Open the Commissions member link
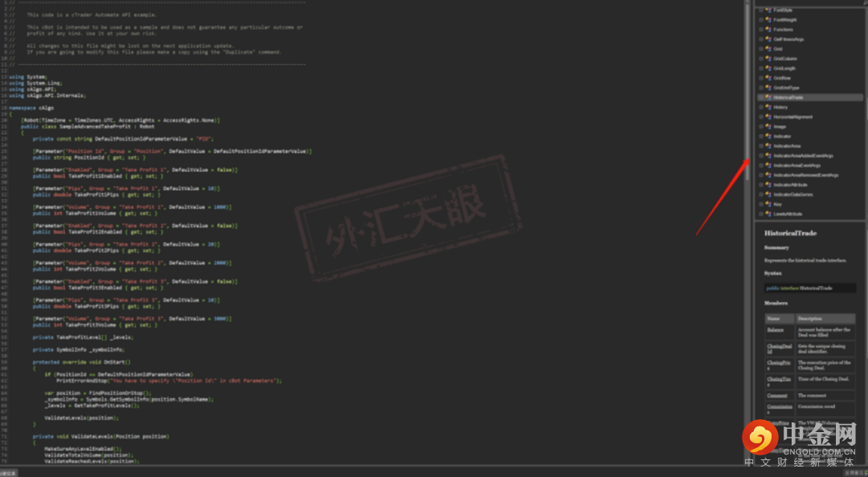This screenshot has width=868, height=477. (780, 409)
